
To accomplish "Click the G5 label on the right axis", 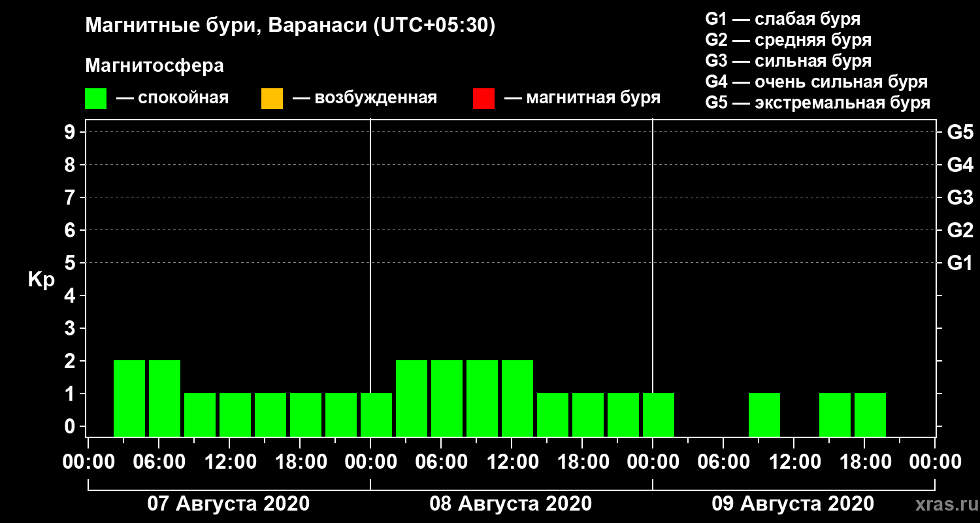I will pyautogui.click(x=960, y=132).
